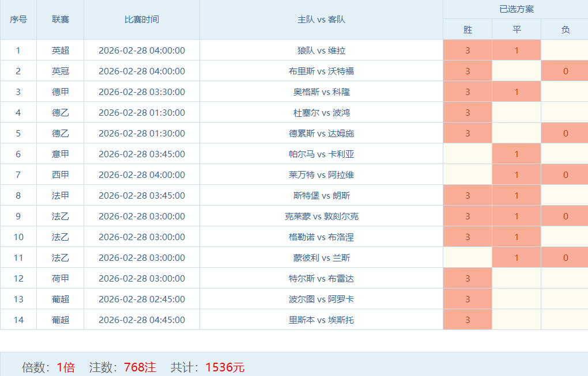Click the 联赛 column header
This screenshot has width=588, height=376.
point(61,20)
